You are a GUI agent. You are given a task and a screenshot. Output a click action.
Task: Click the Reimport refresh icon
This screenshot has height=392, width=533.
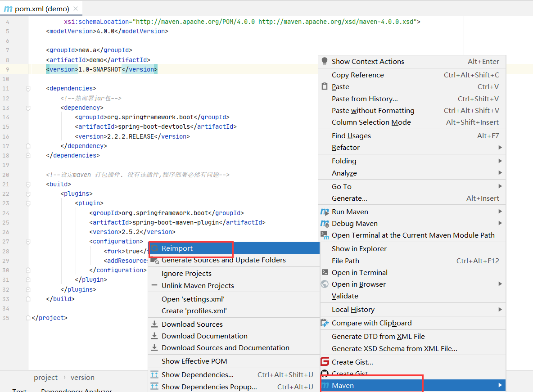tap(155, 248)
